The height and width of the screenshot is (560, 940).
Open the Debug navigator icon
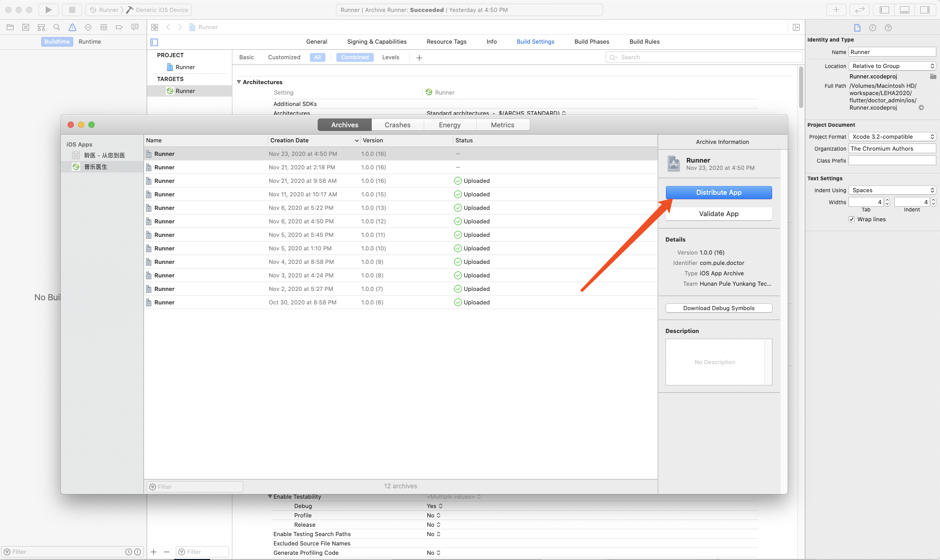click(x=103, y=27)
